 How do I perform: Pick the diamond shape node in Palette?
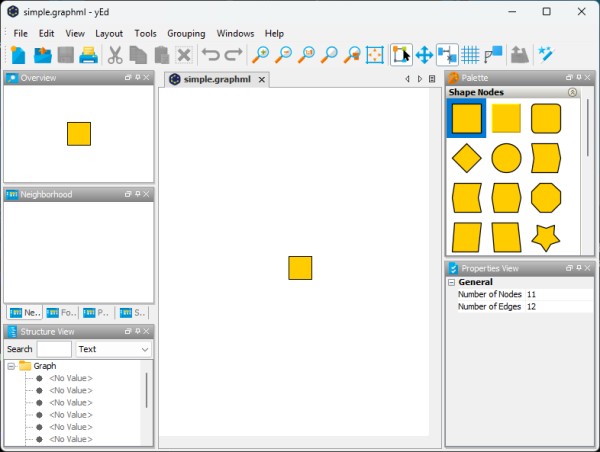point(466,158)
